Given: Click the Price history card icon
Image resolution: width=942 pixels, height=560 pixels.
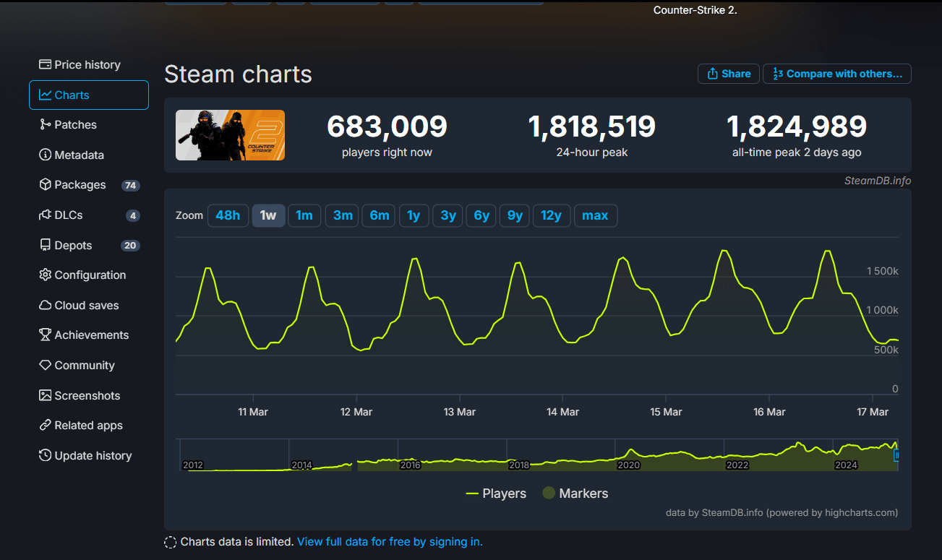Looking at the screenshot, I should point(45,64).
